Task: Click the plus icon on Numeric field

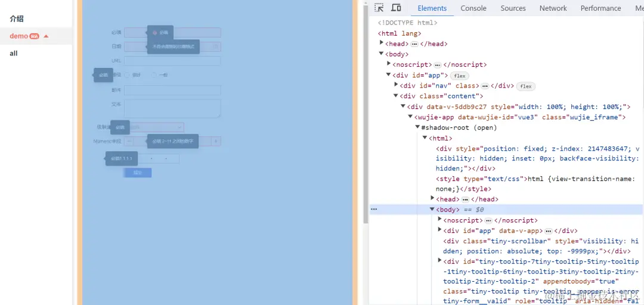Action: coord(216,141)
